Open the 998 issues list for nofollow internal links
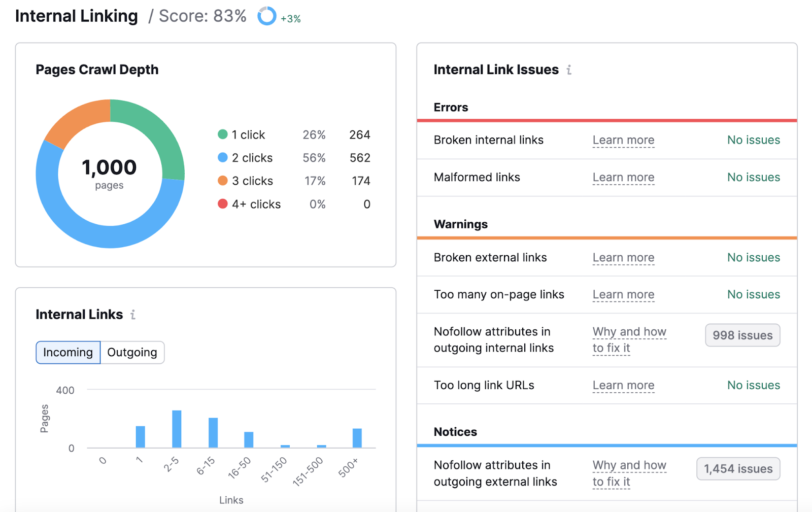The width and height of the screenshot is (812, 512). click(x=742, y=335)
